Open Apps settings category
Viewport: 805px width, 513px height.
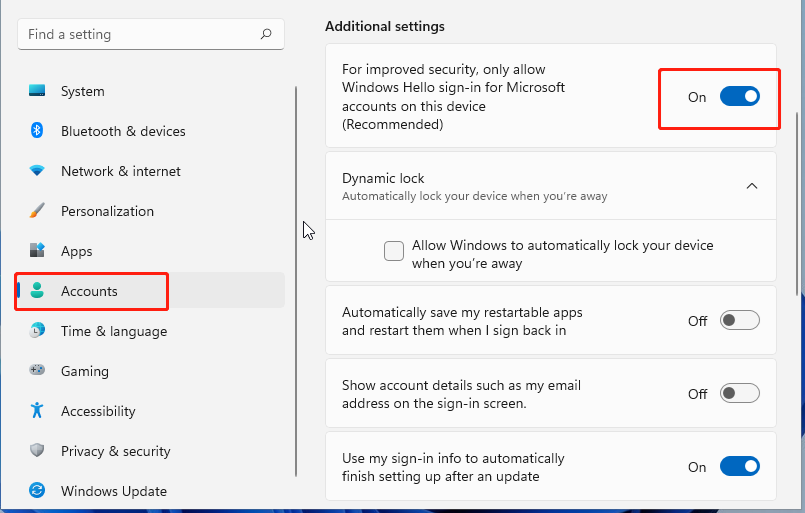click(x=151, y=251)
